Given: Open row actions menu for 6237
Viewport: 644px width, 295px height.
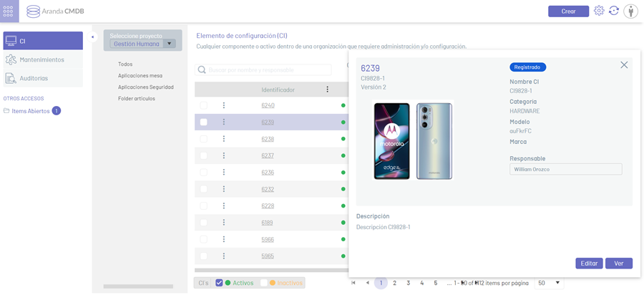Looking at the screenshot, I should point(223,155).
